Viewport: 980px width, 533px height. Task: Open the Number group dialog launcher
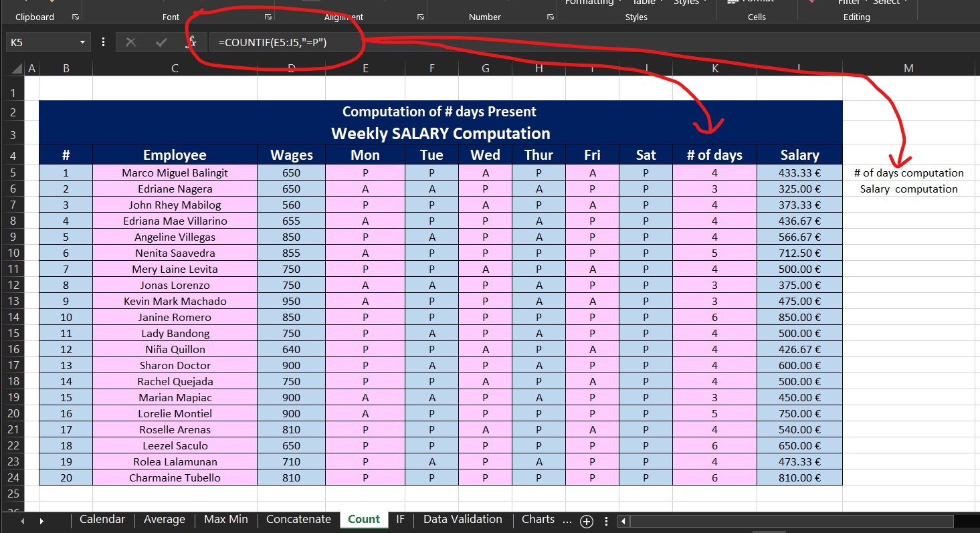pos(551,17)
